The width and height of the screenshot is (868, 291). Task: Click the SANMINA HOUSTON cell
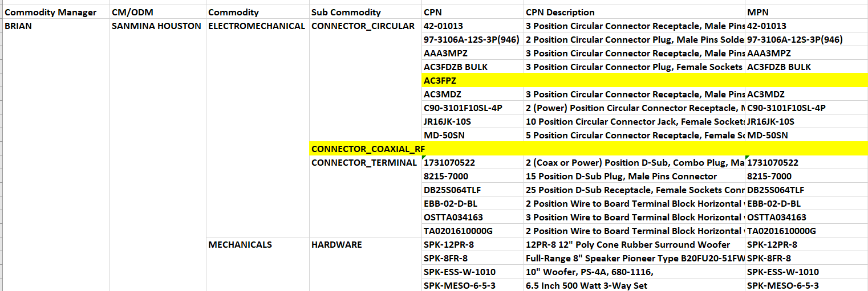157,26
